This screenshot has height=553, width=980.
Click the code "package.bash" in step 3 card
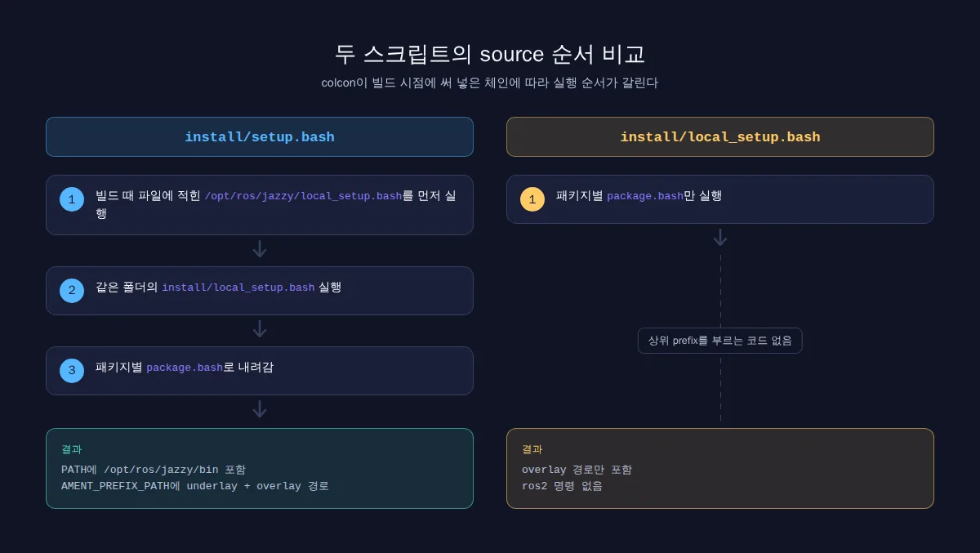(185, 368)
